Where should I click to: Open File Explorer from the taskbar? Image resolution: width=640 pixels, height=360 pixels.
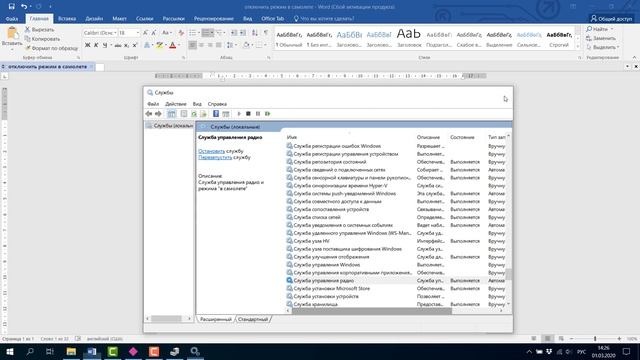pyautogui.click(x=71, y=351)
